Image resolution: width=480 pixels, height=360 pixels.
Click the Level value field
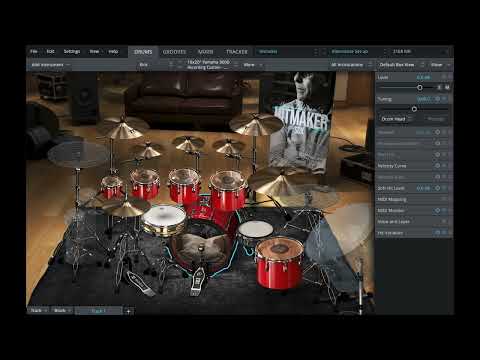point(423,77)
